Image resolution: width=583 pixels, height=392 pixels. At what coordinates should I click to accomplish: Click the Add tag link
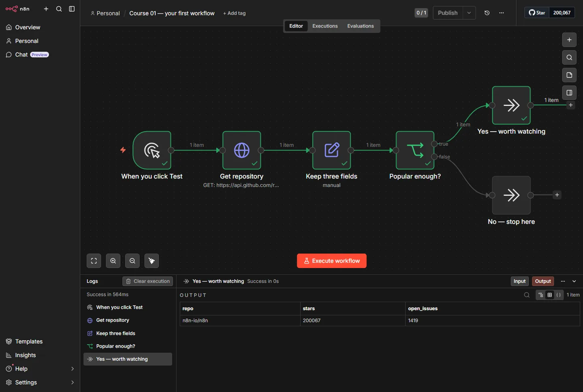(234, 13)
